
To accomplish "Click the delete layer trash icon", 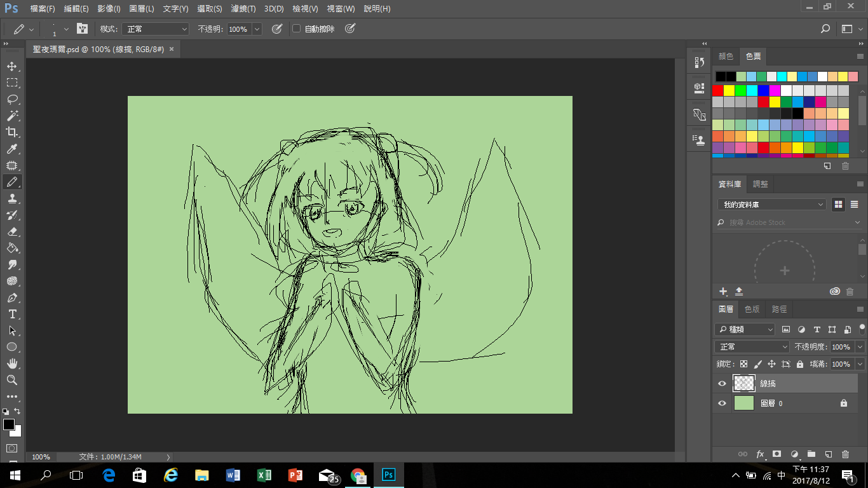I will coord(845,454).
